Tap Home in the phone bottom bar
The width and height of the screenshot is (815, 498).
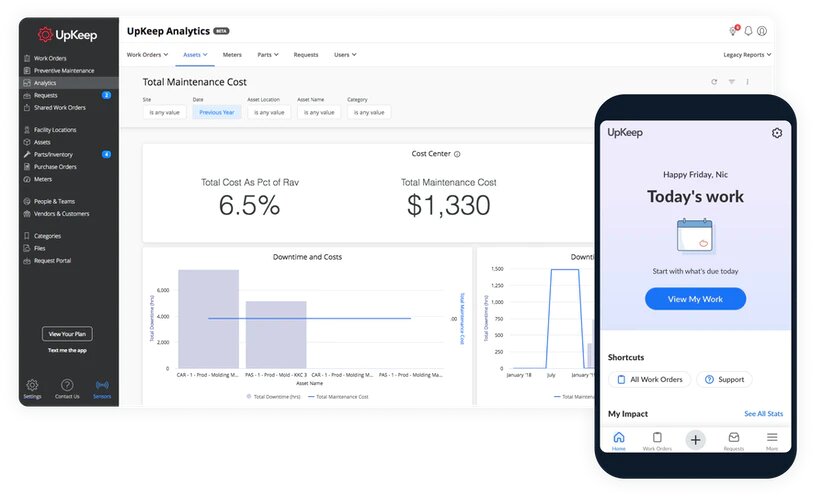click(x=619, y=441)
